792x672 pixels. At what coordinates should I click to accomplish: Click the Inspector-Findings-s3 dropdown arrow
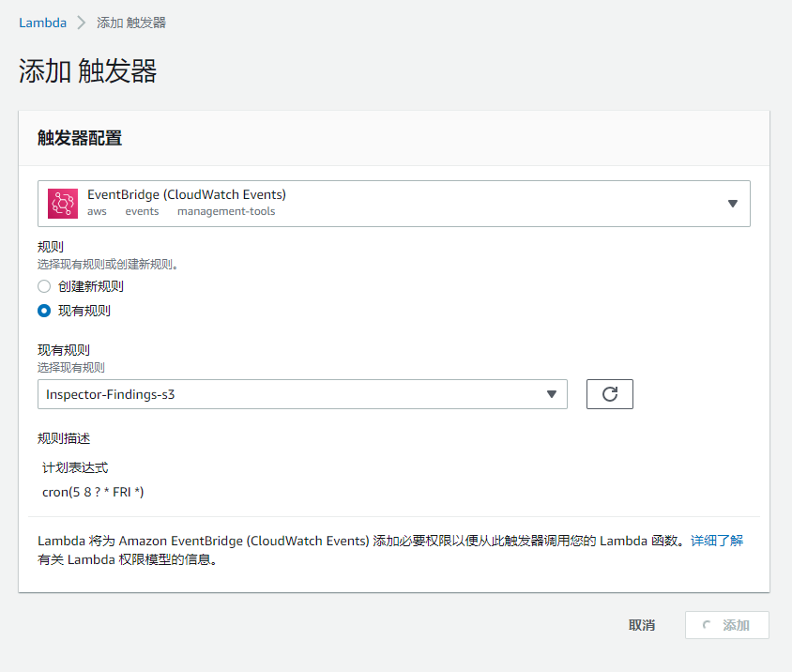pos(552,393)
